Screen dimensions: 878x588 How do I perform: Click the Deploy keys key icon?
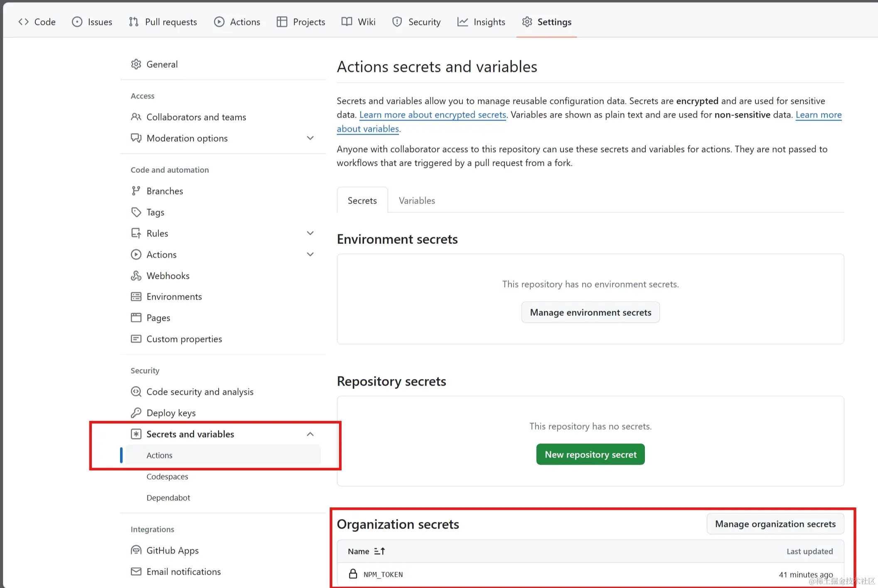point(136,413)
